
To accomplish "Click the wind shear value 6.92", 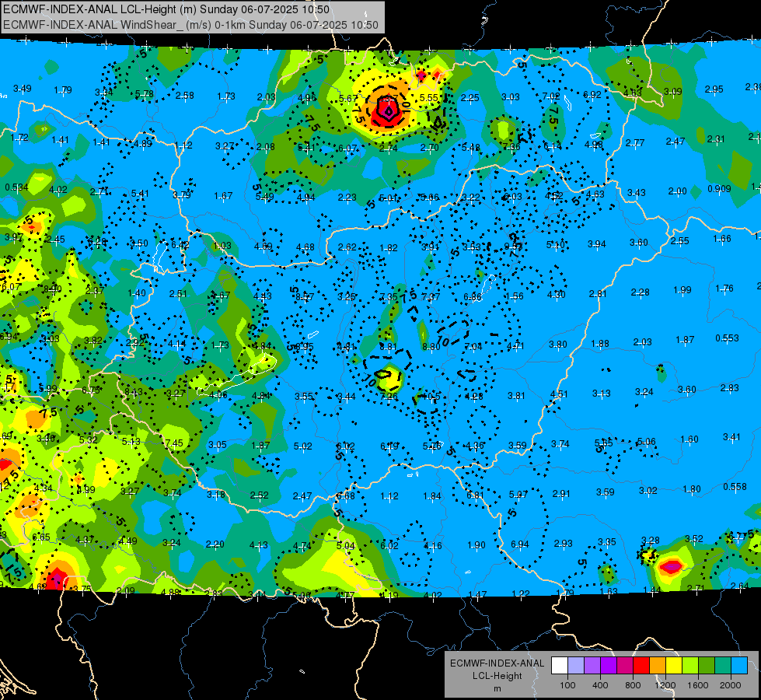I will click(x=592, y=95).
